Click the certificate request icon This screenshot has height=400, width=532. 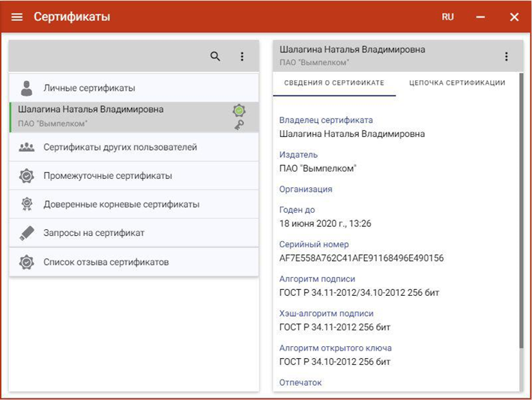(x=27, y=233)
